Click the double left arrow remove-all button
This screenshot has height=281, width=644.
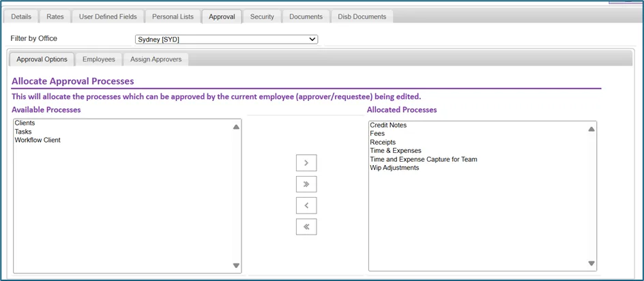(x=306, y=226)
